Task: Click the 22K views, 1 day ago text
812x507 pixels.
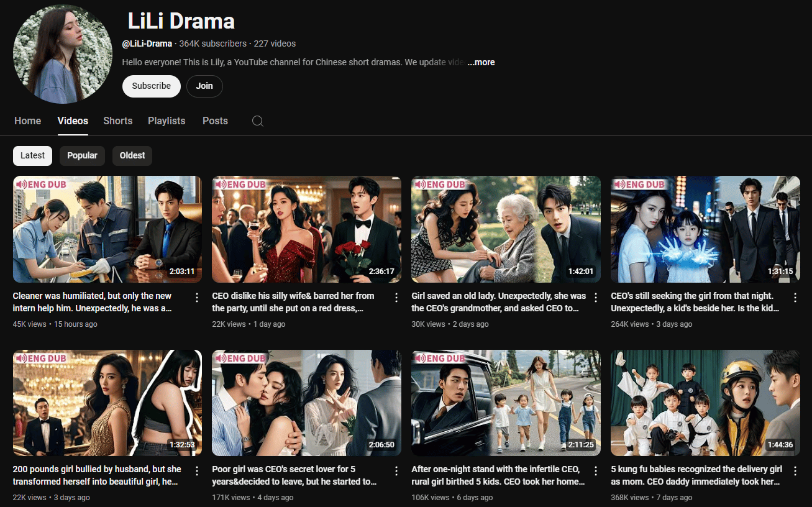Action: [249, 324]
